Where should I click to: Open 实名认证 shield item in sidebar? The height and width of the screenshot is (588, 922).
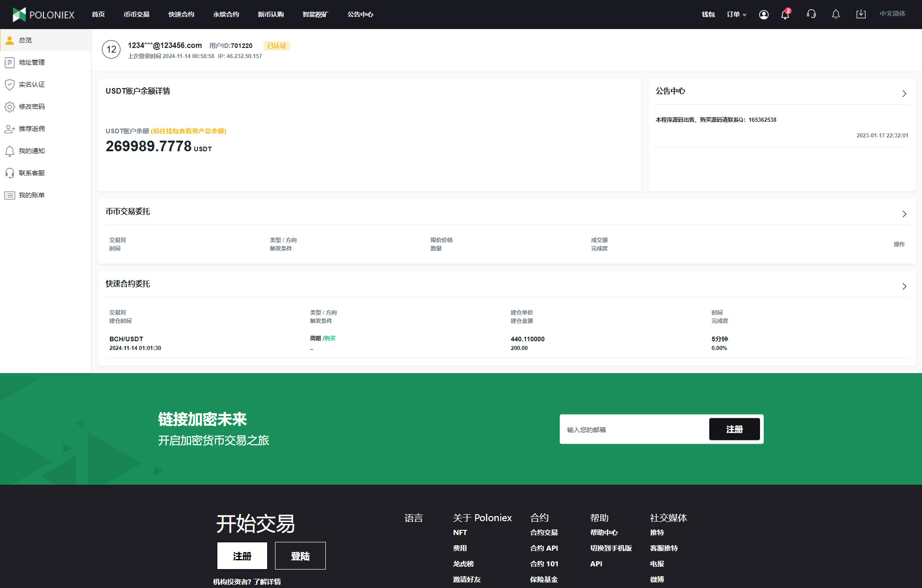(31, 84)
